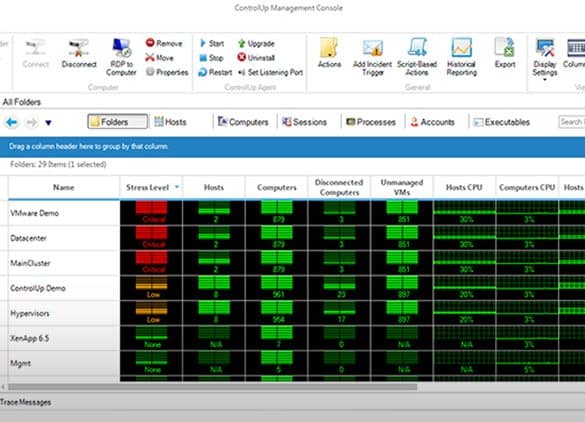Click Upgrade agent button
Screen dimensions: 585x422
256,44
